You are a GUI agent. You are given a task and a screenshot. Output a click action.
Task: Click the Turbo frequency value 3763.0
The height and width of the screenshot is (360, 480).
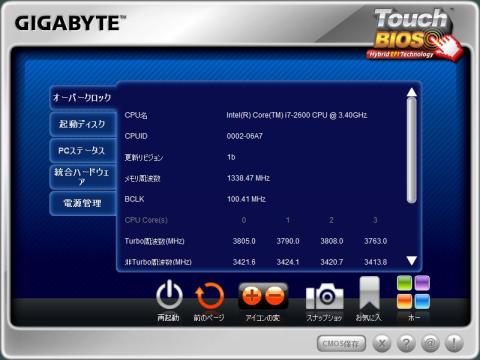point(376,241)
